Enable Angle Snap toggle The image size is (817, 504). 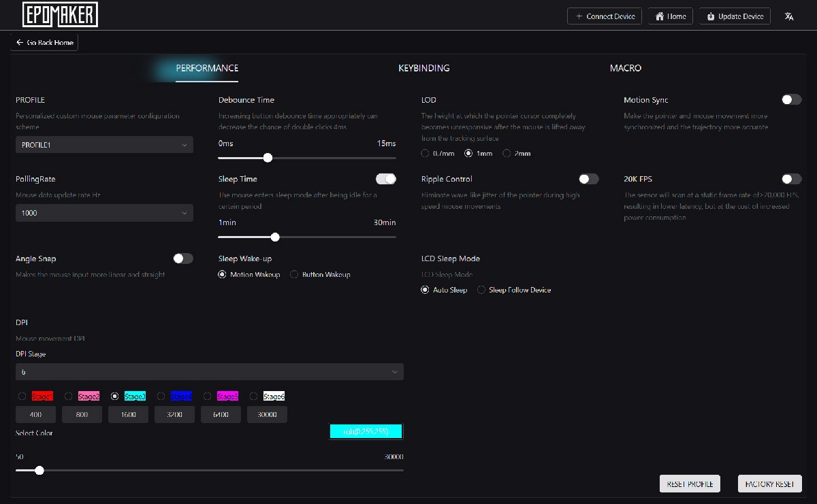[x=183, y=258]
